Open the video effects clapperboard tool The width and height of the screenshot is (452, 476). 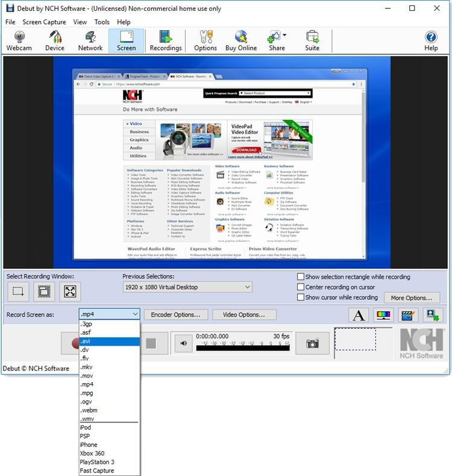(x=408, y=315)
